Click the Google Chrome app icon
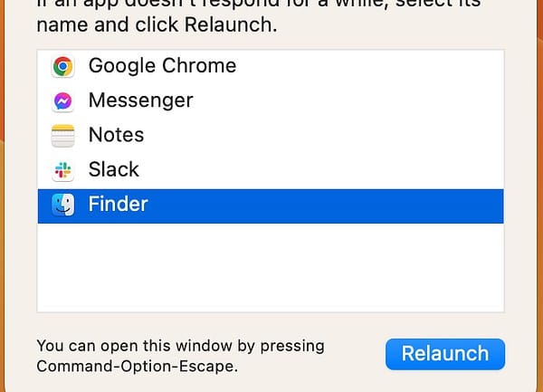This screenshot has width=543, height=392. tap(62, 66)
